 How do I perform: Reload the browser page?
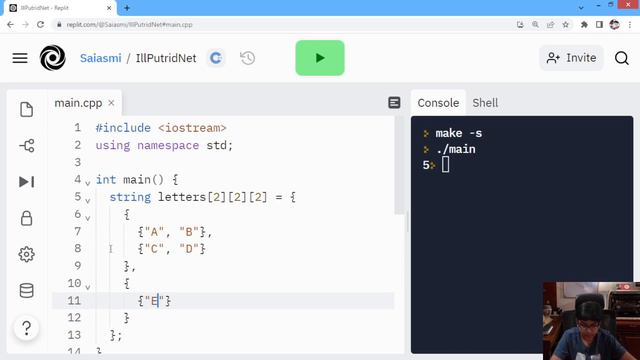tap(40, 24)
